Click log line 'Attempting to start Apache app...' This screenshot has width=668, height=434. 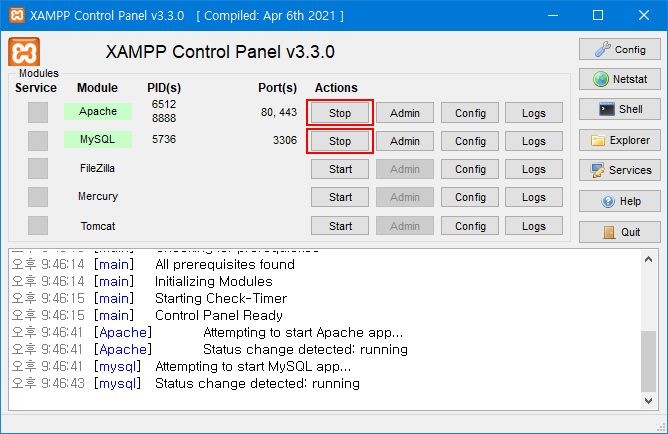(x=303, y=332)
